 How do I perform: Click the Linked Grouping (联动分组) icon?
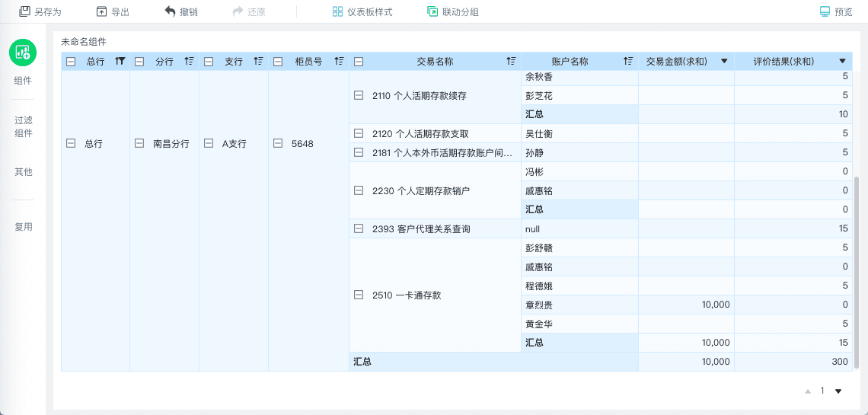pyautogui.click(x=432, y=11)
